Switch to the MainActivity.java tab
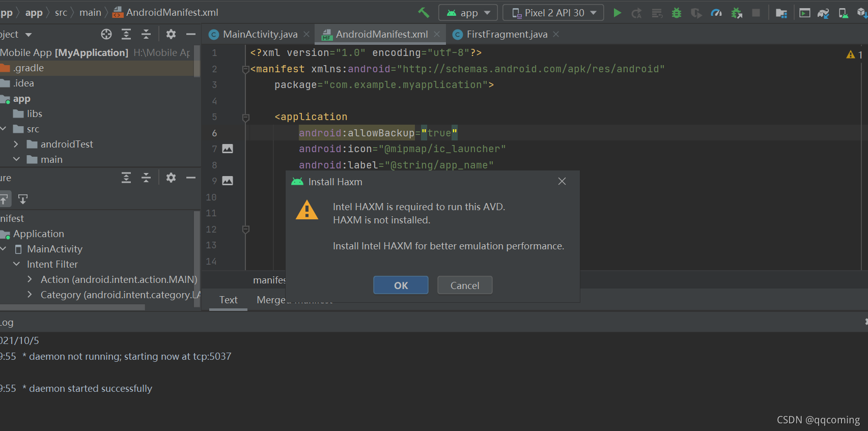Viewport: 868px width, 431px height. (260, 34)
